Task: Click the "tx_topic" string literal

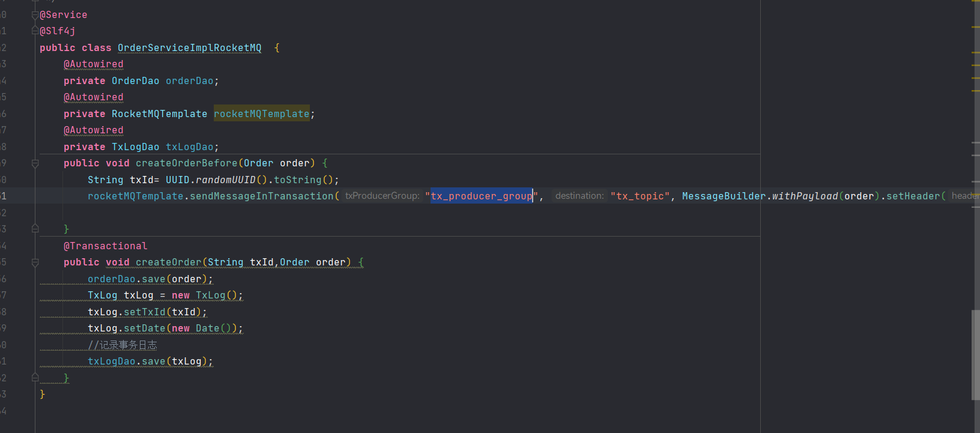Action: click(640, 196)
